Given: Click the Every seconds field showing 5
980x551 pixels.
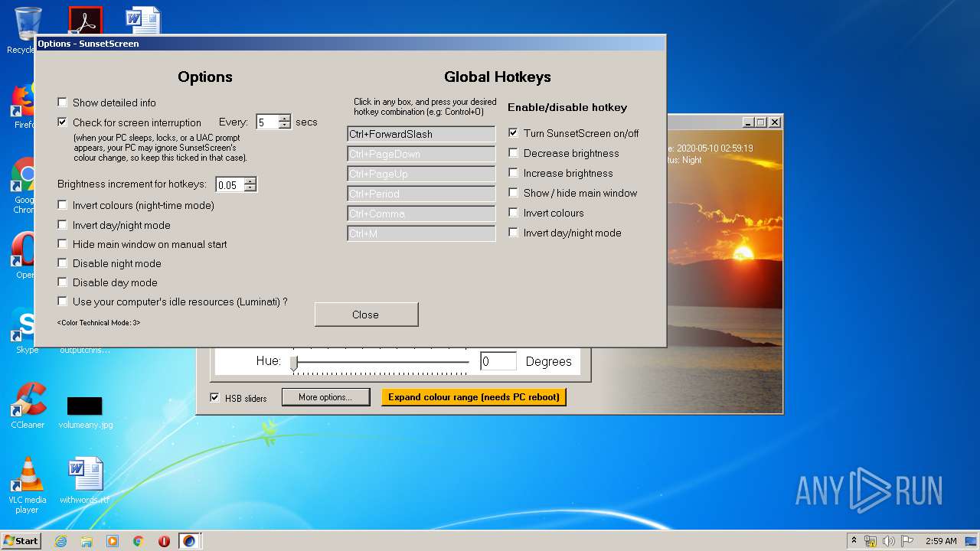Looking at the screenshot, I should [267, 122].
